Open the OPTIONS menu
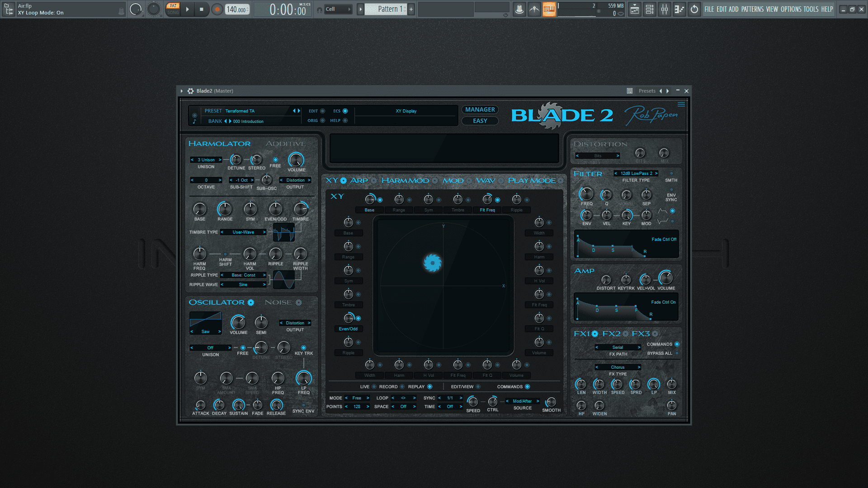 coord(791,9)
